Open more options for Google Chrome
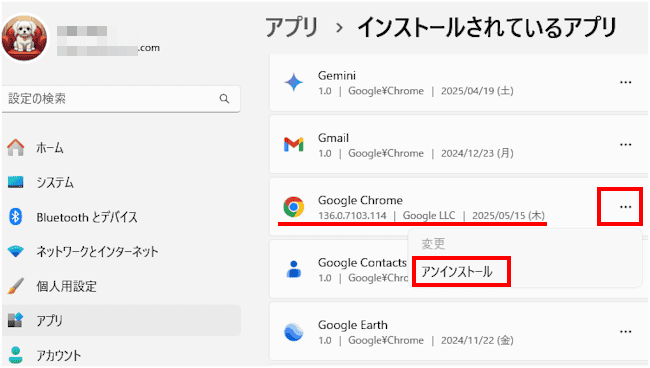This screenshot has height=368, width=650. tap(626, 207)
